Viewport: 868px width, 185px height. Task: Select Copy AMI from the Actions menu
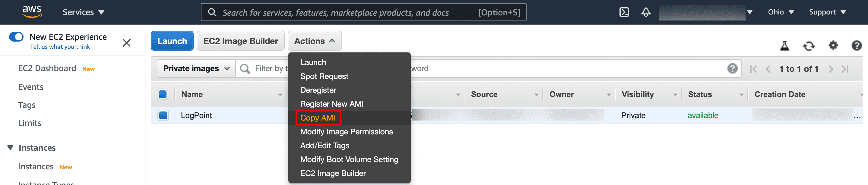coord(350,118)
